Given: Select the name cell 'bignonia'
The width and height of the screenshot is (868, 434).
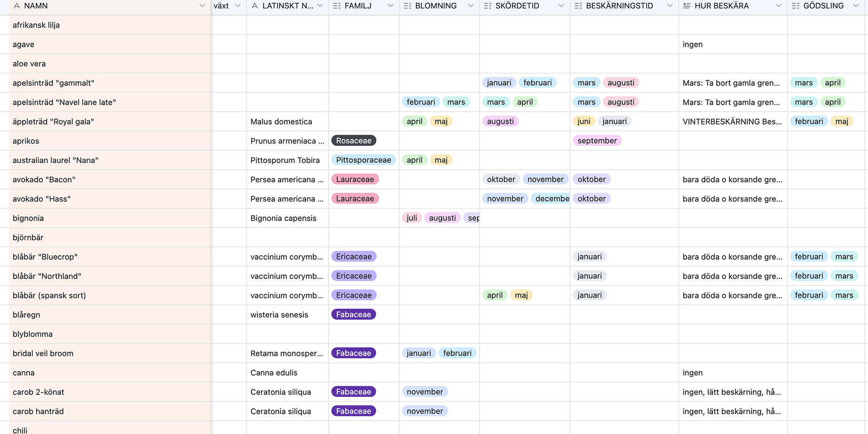Looking at the screenshot, I should pyautogui.click(x=110, y=218).
